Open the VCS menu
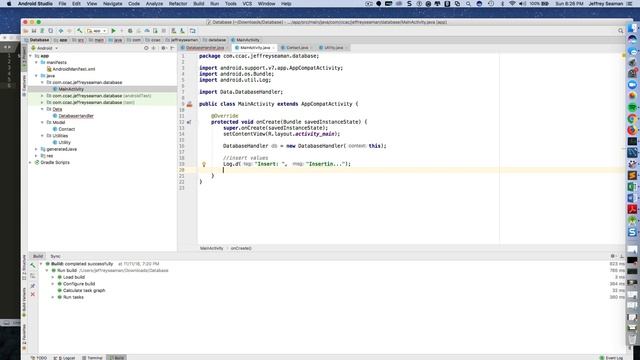The image size is (640, 360). tap(247, 4)
